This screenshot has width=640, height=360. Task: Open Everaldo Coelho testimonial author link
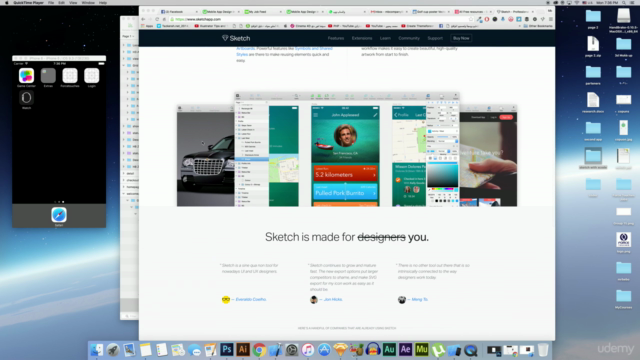pos(251,299)
